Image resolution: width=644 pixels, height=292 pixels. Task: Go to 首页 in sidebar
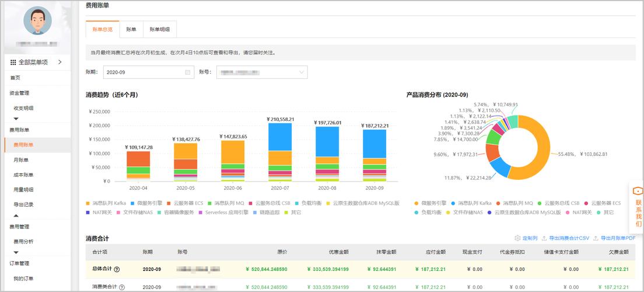[x=15, y=78]
